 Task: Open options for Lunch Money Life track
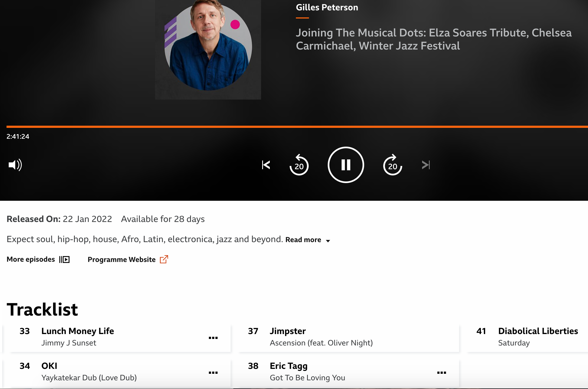click(213, 338)
